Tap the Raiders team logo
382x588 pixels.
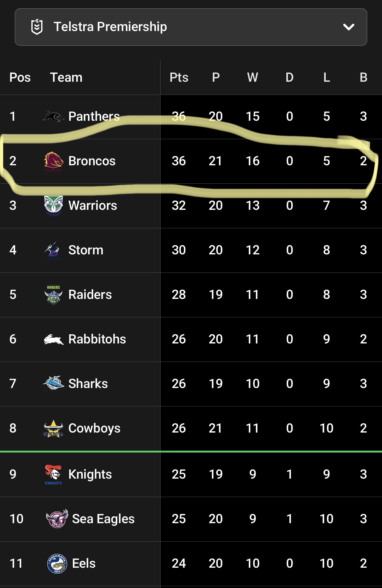pos(54,295)
